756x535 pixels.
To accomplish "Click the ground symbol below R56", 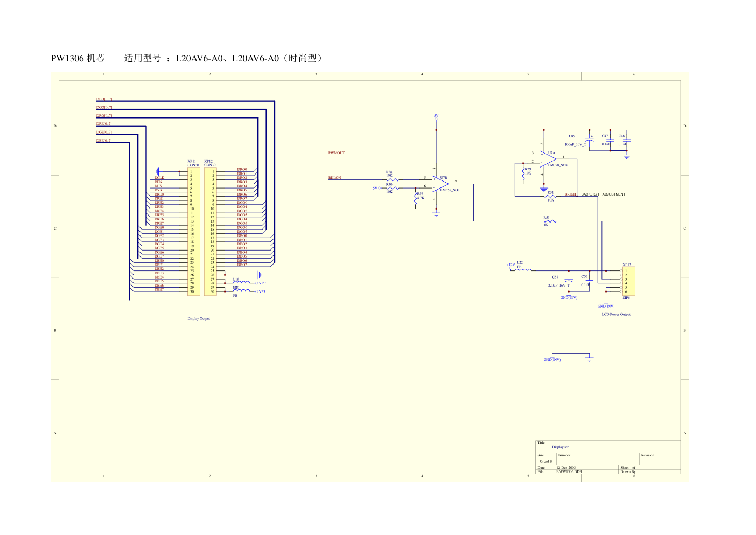I will pyautogui.click(x=436, y=214).
